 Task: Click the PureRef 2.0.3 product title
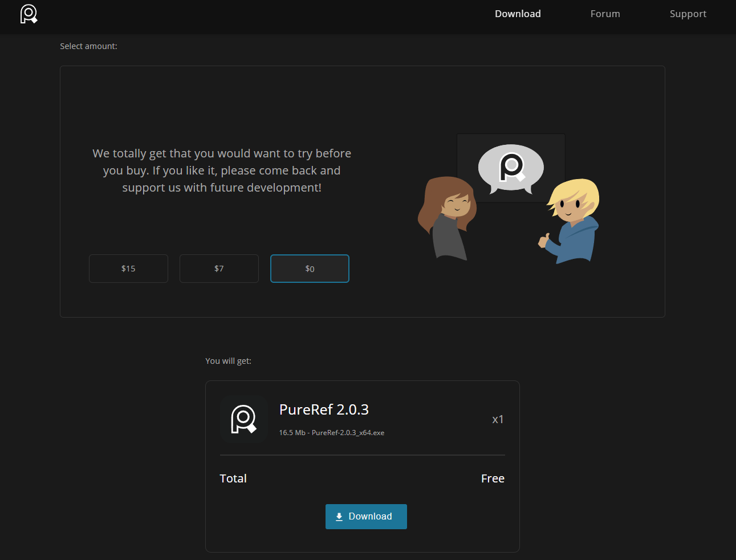click(324, 409)
